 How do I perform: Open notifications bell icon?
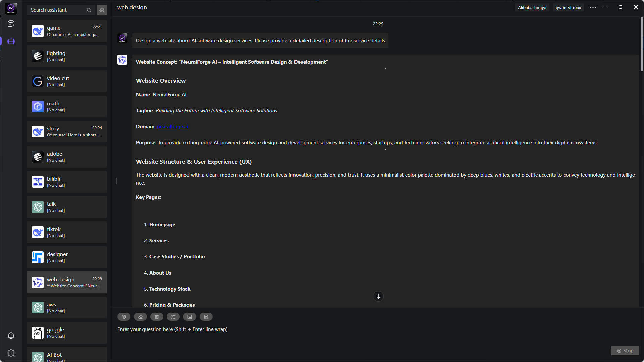click(11, 335)
